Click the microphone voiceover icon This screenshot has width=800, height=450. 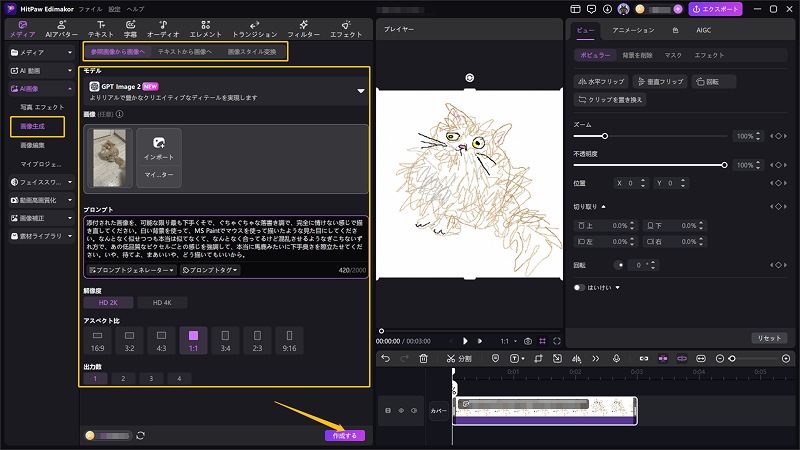tap(616, 359)
